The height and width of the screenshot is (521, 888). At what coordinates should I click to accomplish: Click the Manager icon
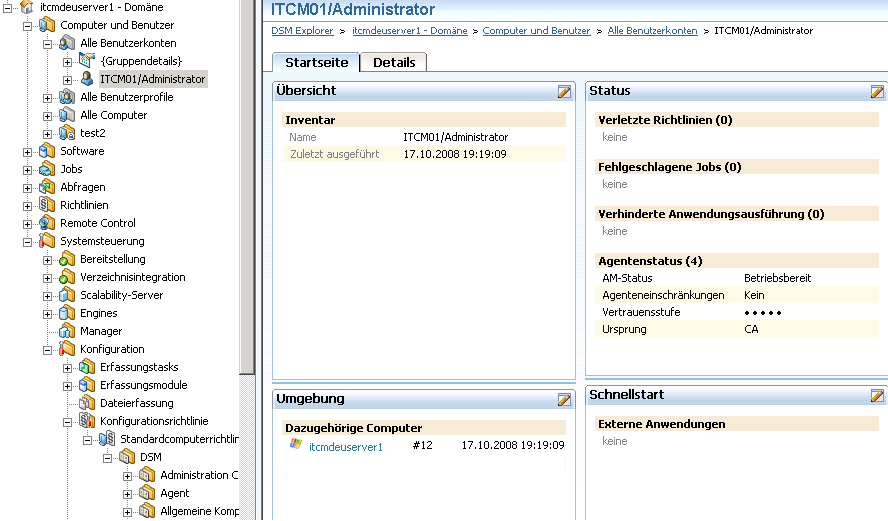tap(67, 331)
